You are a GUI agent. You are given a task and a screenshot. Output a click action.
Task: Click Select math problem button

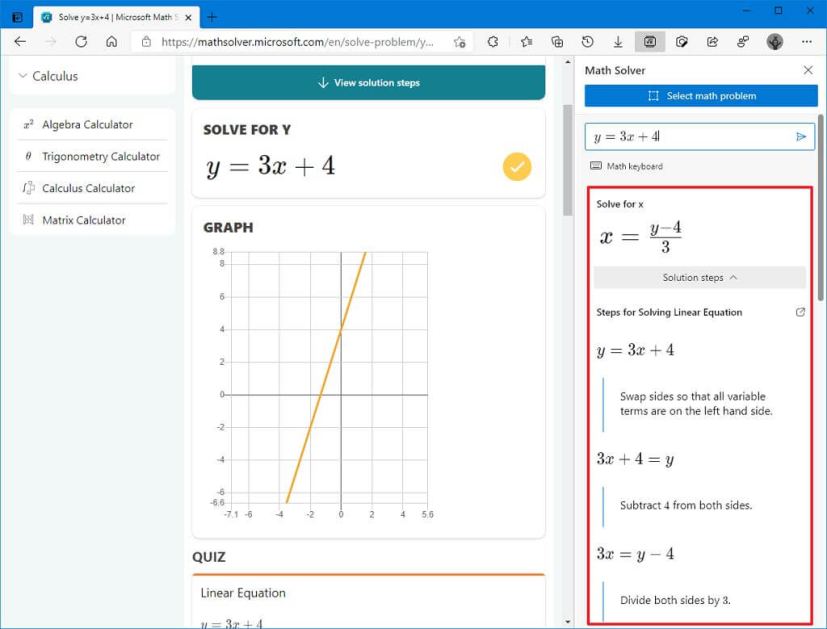[701, 96]
